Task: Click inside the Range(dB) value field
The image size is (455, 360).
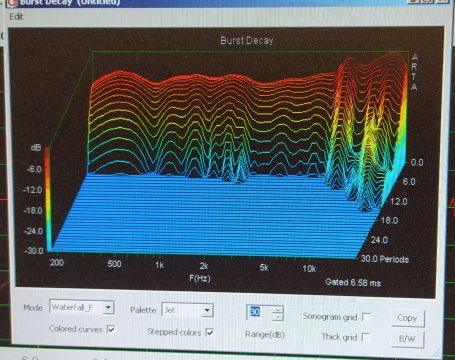Action: [x=259, y=312]
